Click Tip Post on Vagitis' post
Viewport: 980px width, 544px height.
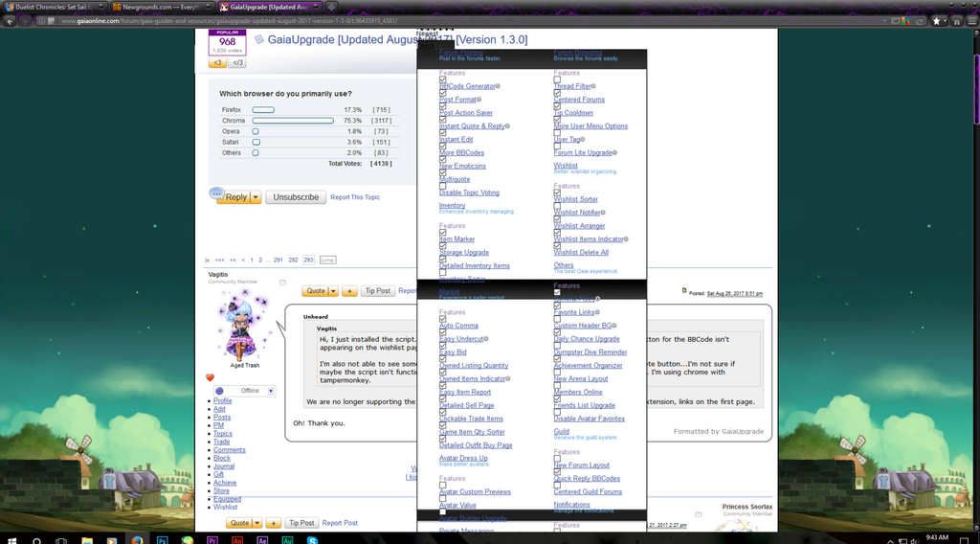click(x=377, y=291)
